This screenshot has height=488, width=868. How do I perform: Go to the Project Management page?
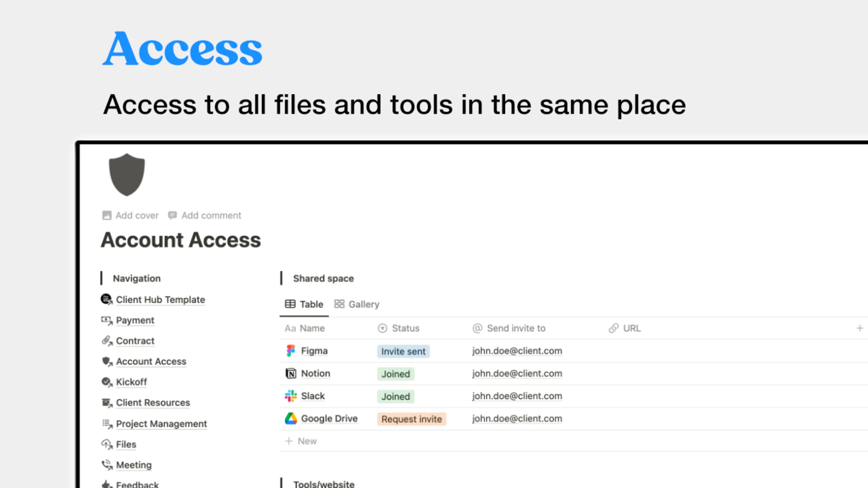tap(161, 424)
